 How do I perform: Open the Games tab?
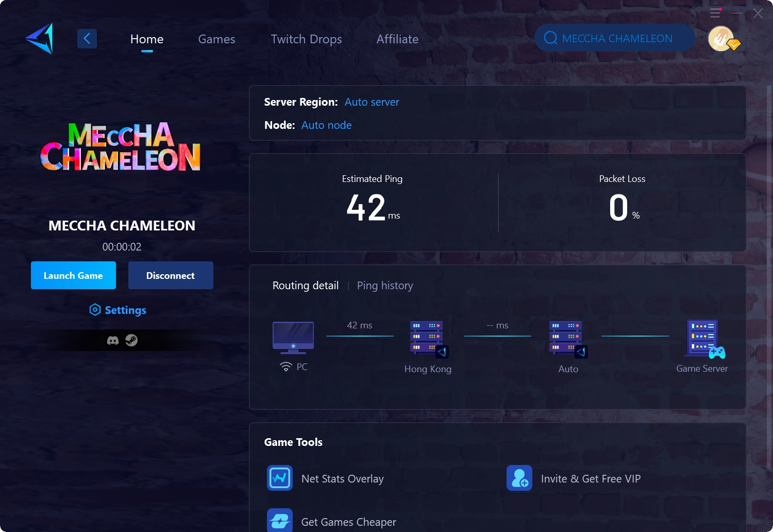(216, 39)
